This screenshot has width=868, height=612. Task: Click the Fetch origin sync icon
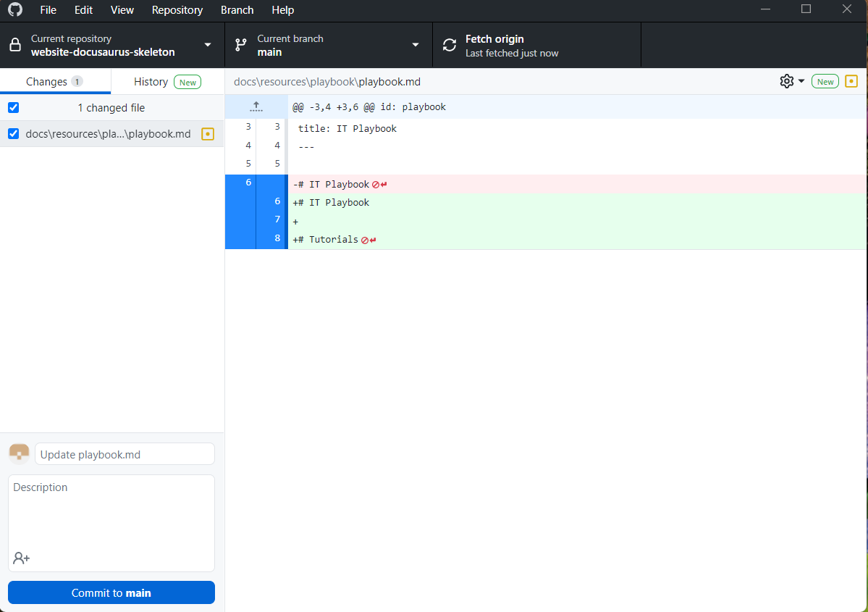coord(450,46)
